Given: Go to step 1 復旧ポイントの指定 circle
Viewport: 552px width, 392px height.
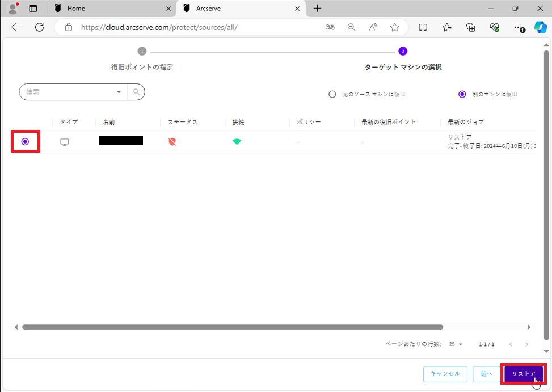Looking at the screenshot, I should [142, 52].
